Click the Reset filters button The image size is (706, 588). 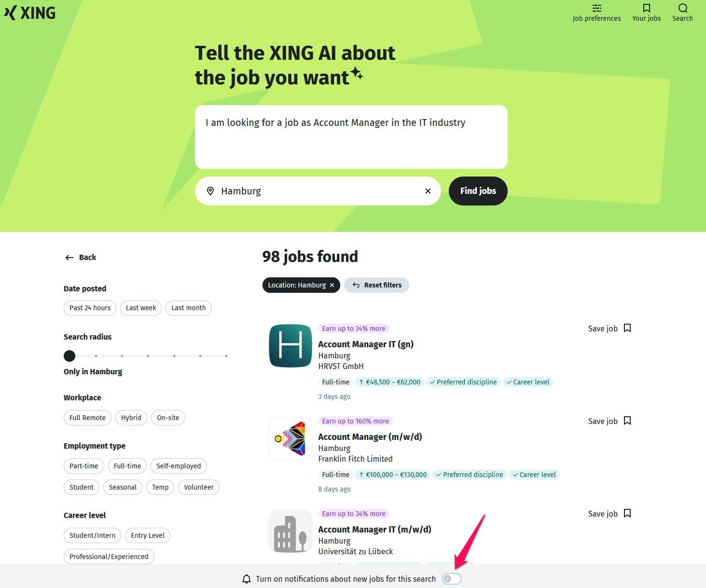(x=376, y=285)
